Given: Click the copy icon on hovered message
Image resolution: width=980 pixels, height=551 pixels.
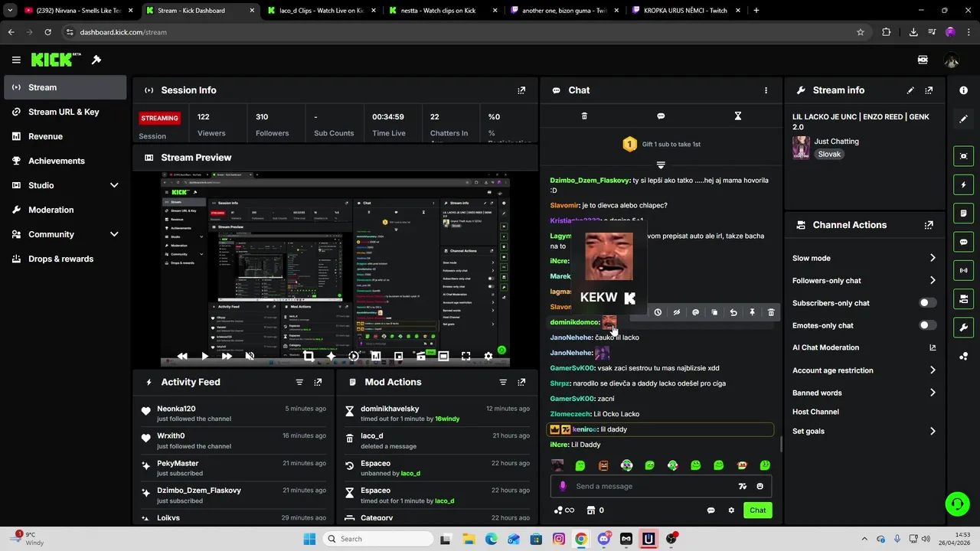Looking at the screenshot, I should click(714, 312).
